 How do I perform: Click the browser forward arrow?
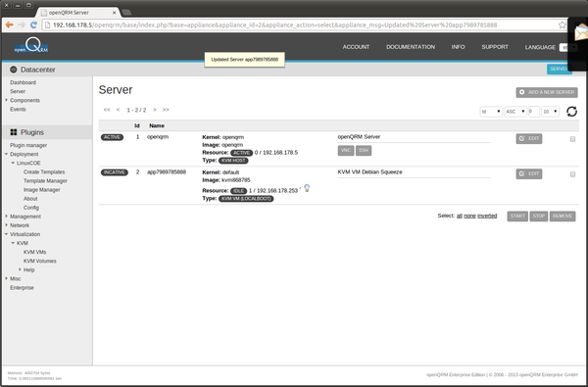click(22, 24)
